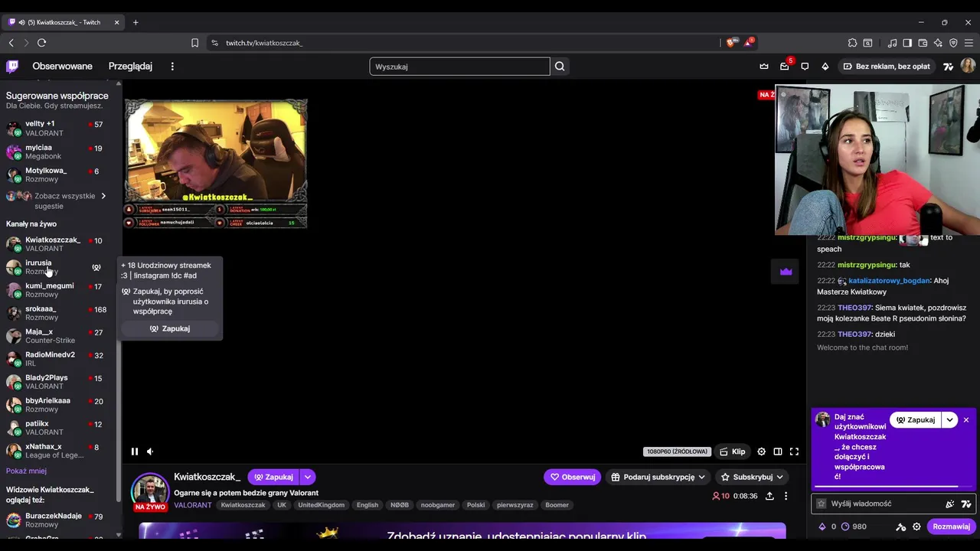Open Brave VPN shield icon

pyautogui.click(x=953, y=43)
